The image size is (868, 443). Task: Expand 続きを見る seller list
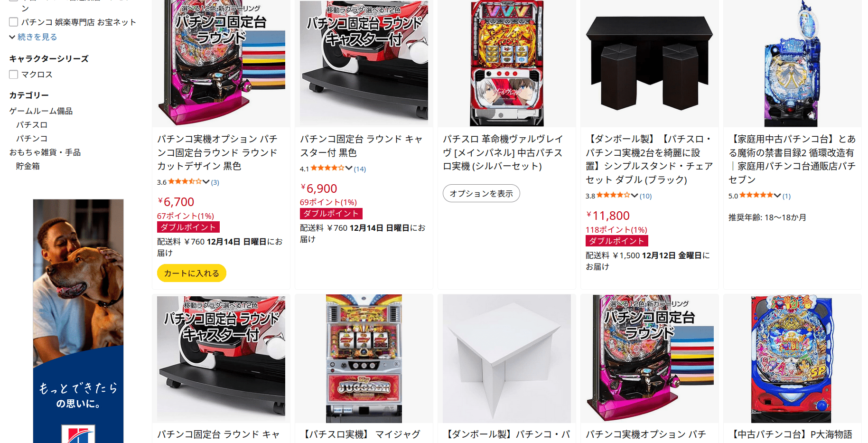pos(33,37)
